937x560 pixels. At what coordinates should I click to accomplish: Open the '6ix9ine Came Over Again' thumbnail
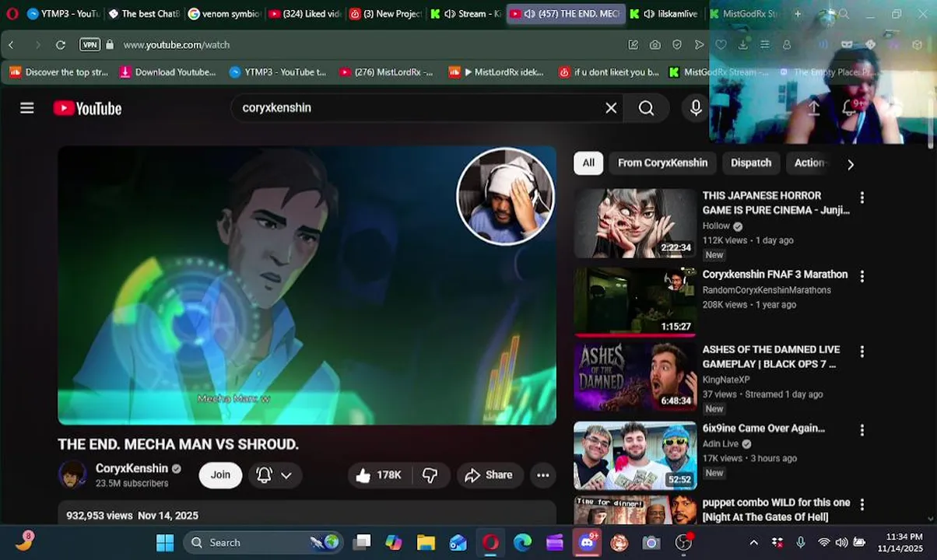coord(636,456)
